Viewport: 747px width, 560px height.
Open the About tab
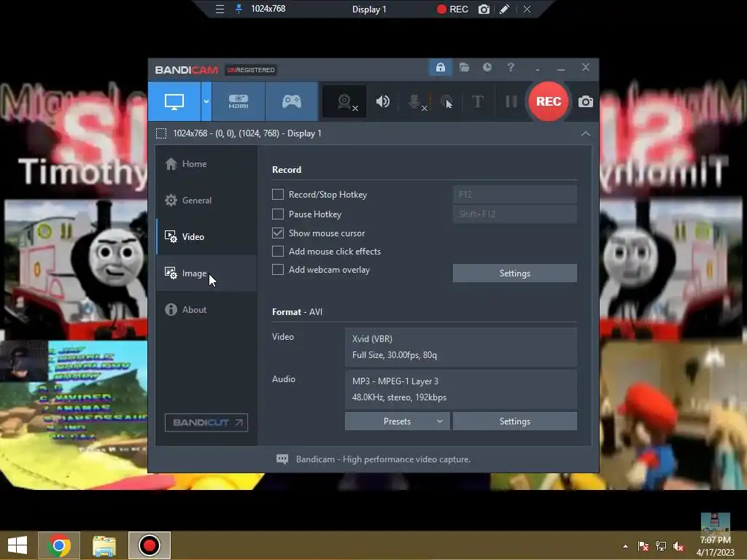coord(206,309)
